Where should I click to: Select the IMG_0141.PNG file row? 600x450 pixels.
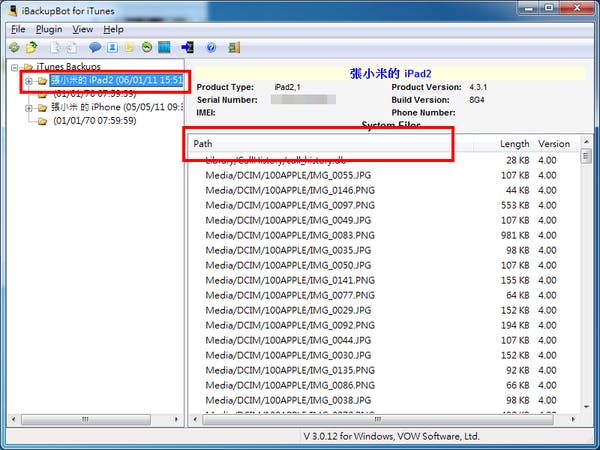(385, 280)
